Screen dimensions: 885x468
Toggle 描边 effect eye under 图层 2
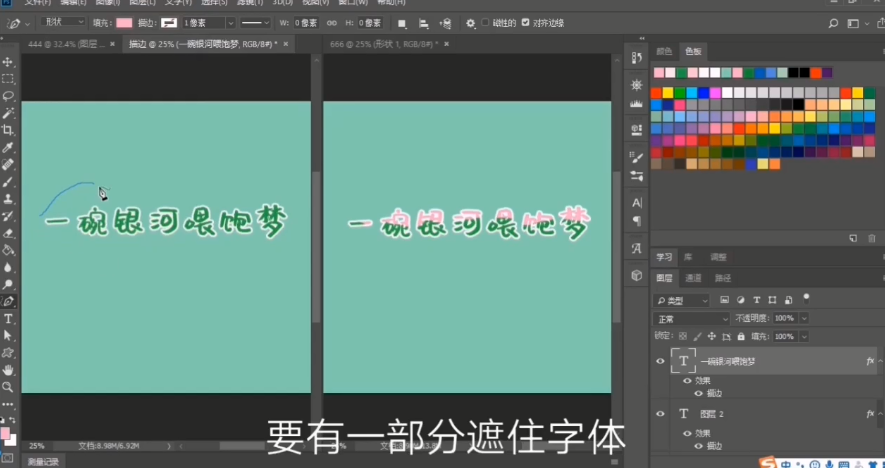coord(699,446)
